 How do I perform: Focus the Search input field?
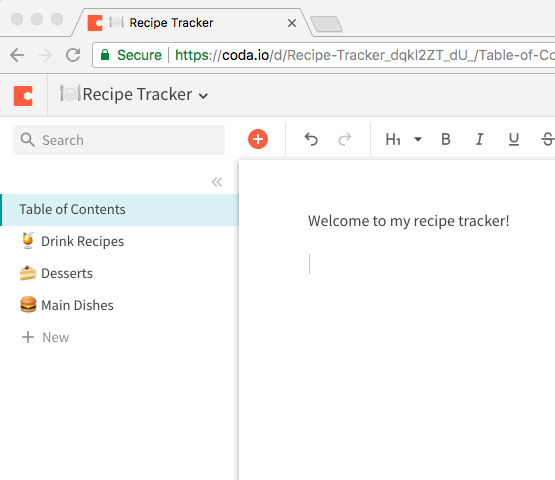[x=119, y=140]
